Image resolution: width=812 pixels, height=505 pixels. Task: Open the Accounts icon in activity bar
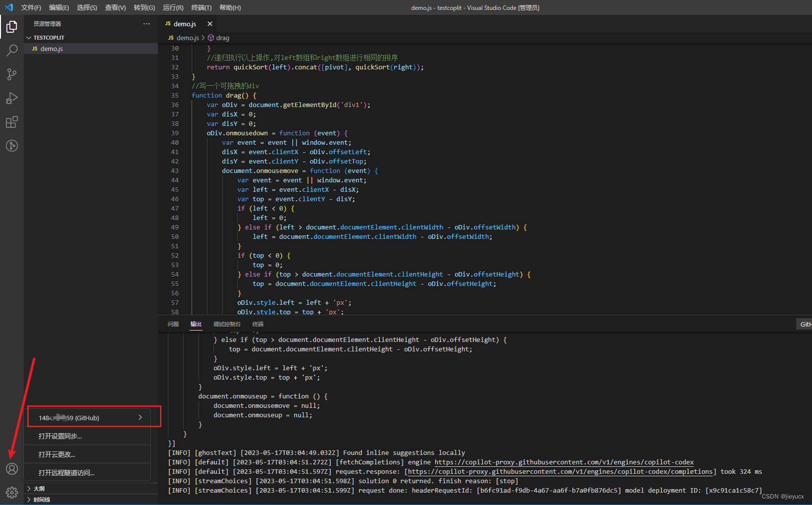click(x=11, y=468)
